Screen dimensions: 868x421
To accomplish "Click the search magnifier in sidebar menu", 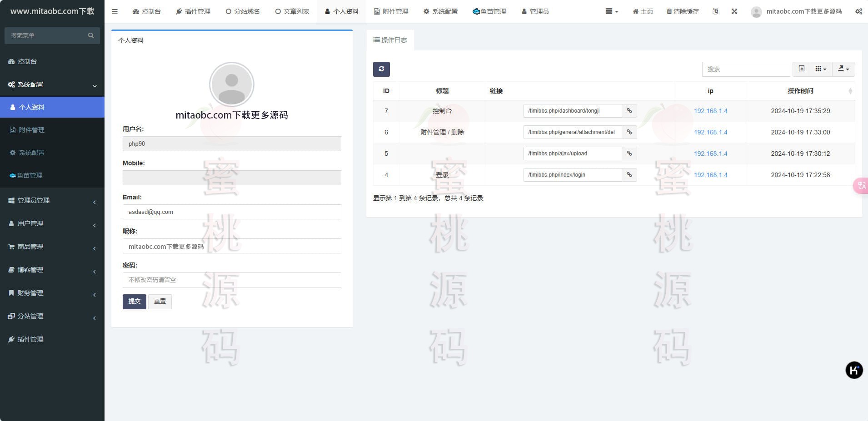I will (91, 35).
